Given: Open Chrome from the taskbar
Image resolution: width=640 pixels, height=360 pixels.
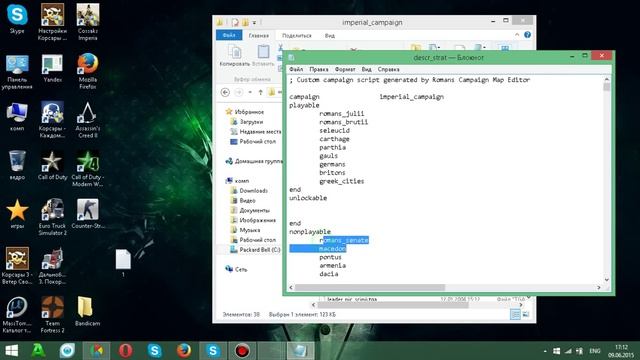Looking at the screenshot, I should (96, 351).
